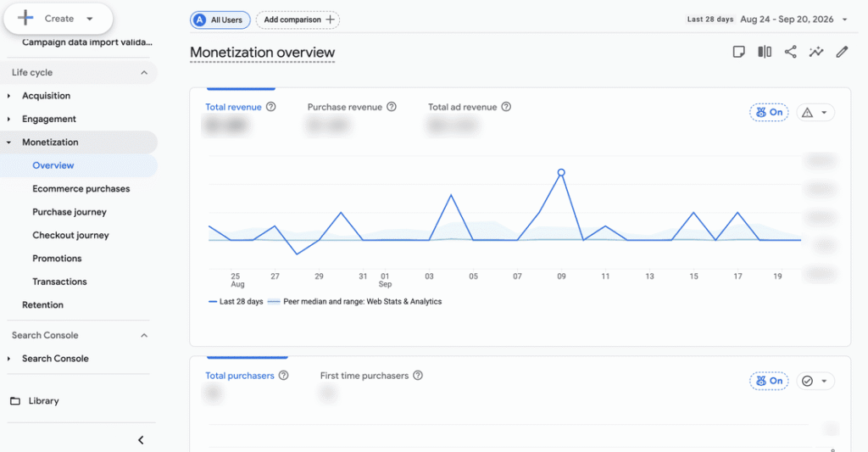Open the checkmark status dropdown in purchasers card

(815, 381)
